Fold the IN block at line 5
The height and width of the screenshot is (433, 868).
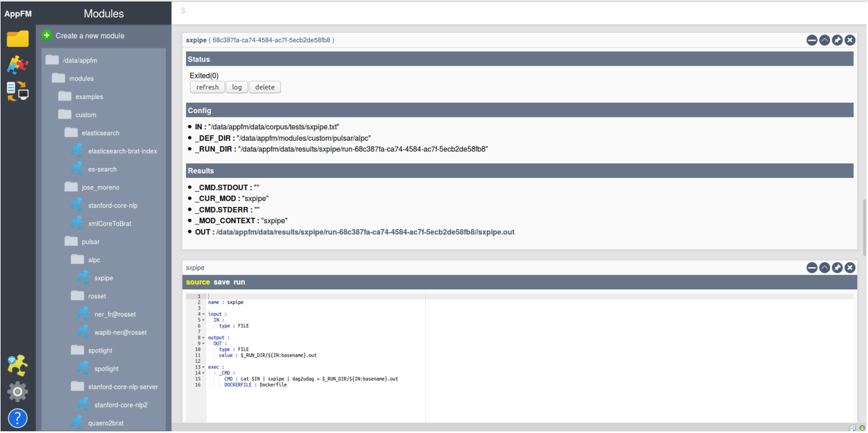pos(203,319)
